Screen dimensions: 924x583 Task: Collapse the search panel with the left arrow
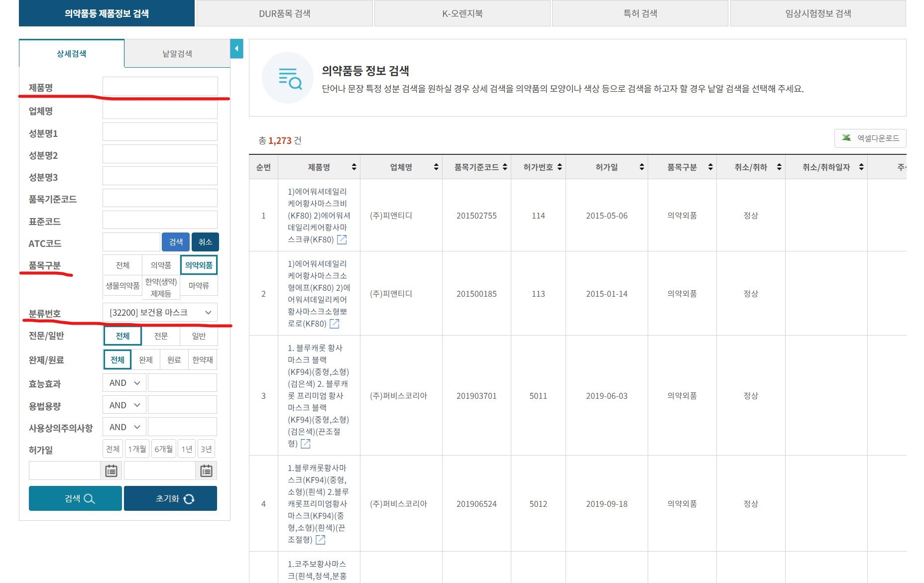tap(236, 49)
